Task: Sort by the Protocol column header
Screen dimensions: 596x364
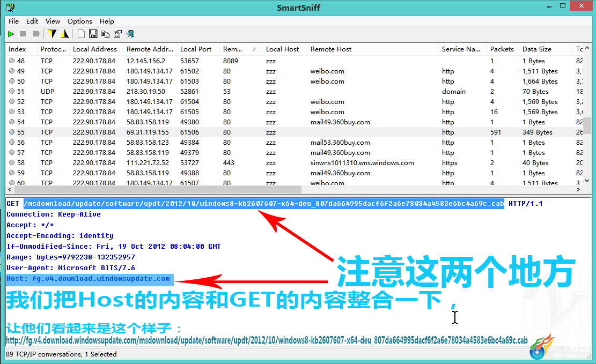Action: 53,49
